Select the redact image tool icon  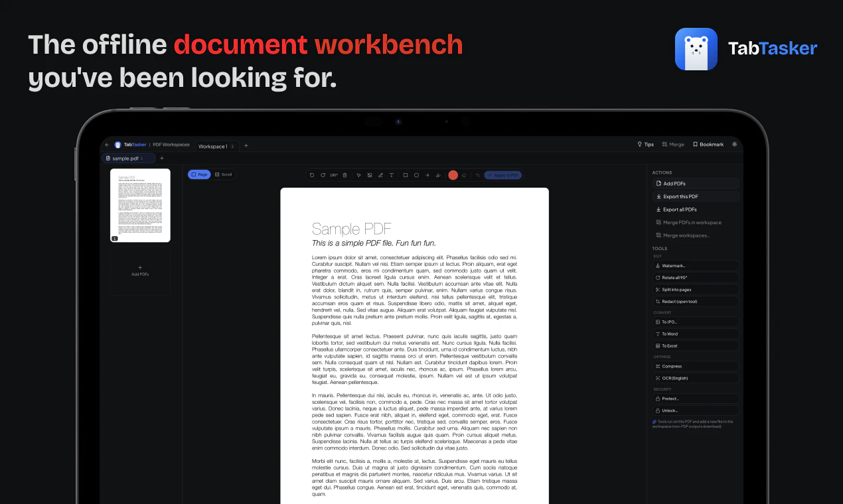[370, 175]
